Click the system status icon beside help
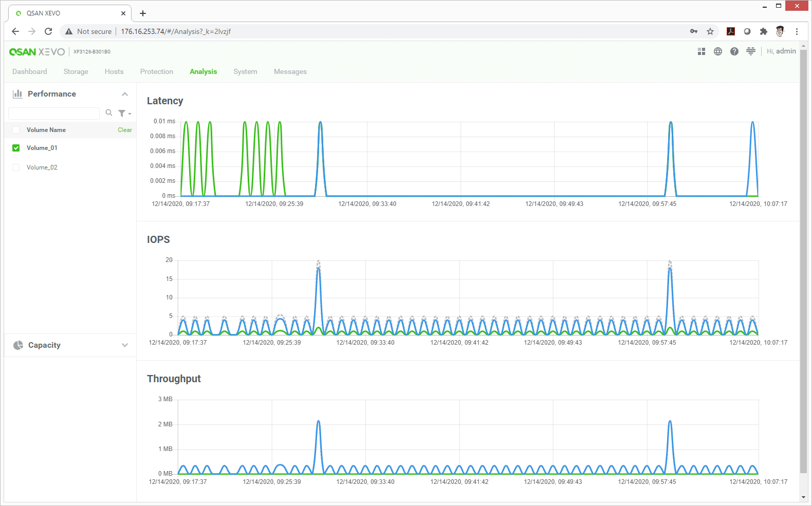 tap(751, 51)
